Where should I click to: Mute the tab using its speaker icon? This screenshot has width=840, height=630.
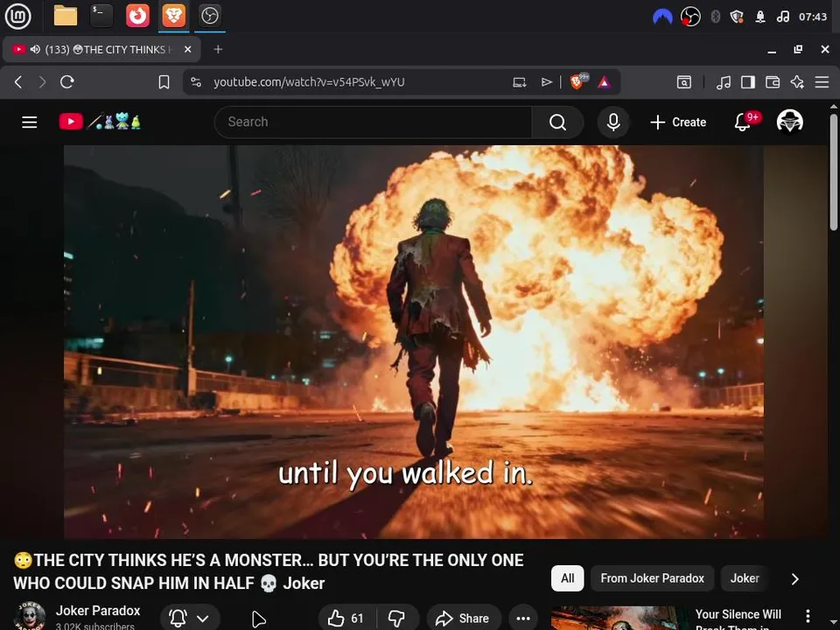point(35,49)
